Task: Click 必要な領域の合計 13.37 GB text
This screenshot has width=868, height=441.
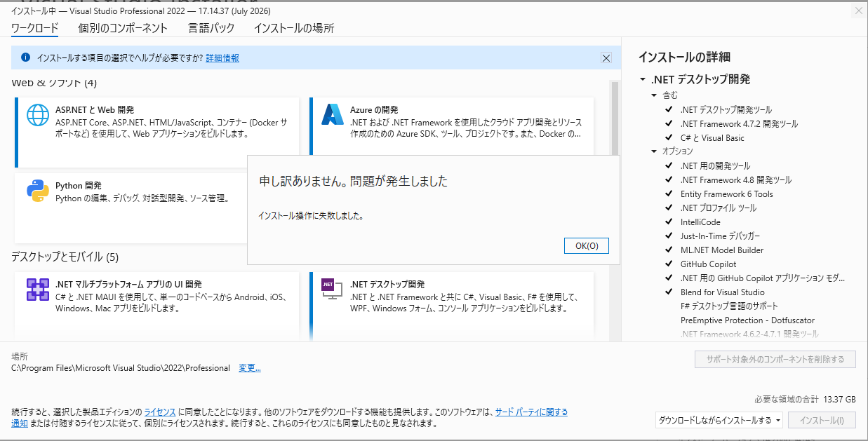Action: [806, 399]
